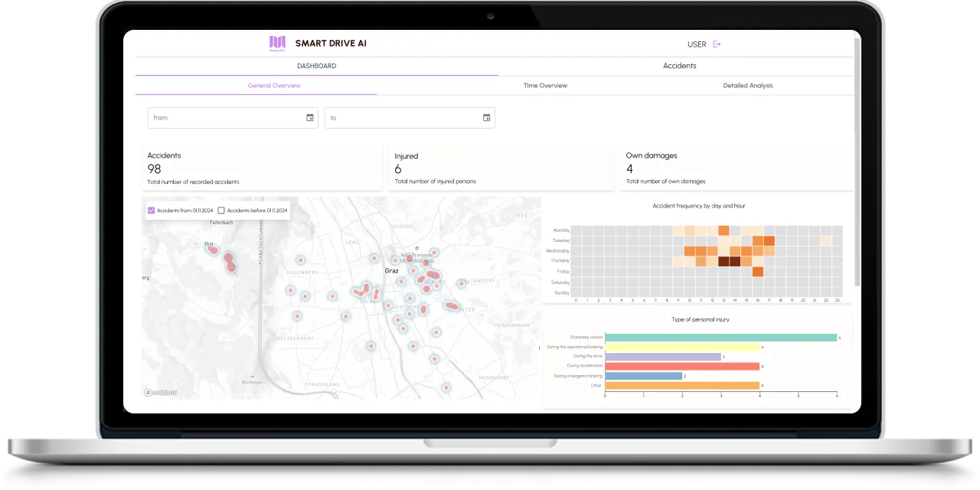This screenshot has height=490, width=980.
Task: Click the Smart Drive AI logo icon
Action: click(276, 43)
